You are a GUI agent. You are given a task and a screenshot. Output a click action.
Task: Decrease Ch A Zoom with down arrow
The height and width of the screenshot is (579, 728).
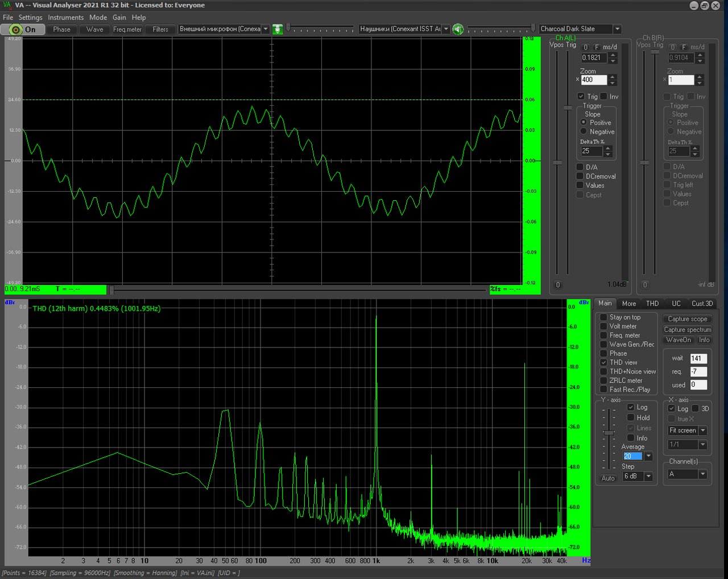click(x=613, y=82)
